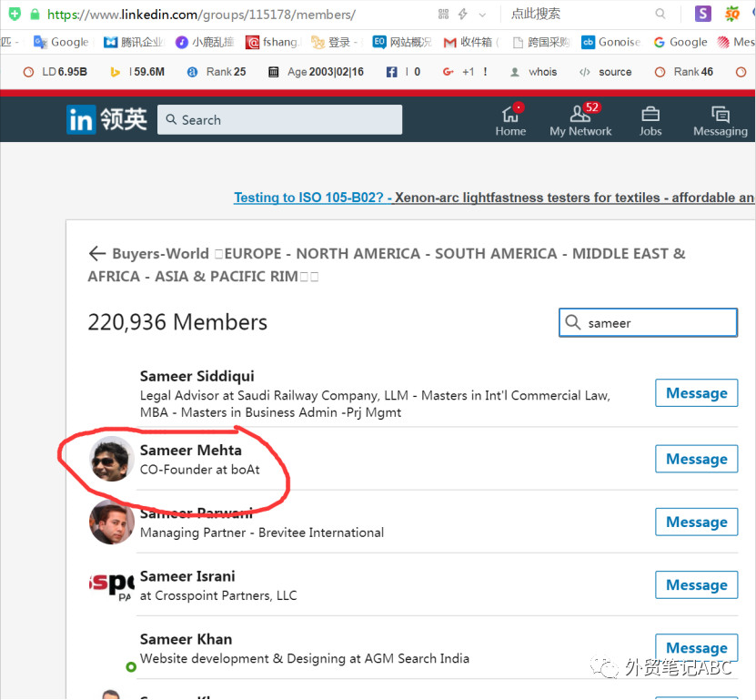This screenshot has height=700, width=756.
Task: Open the Messaging tab
Action: [721, 121]
